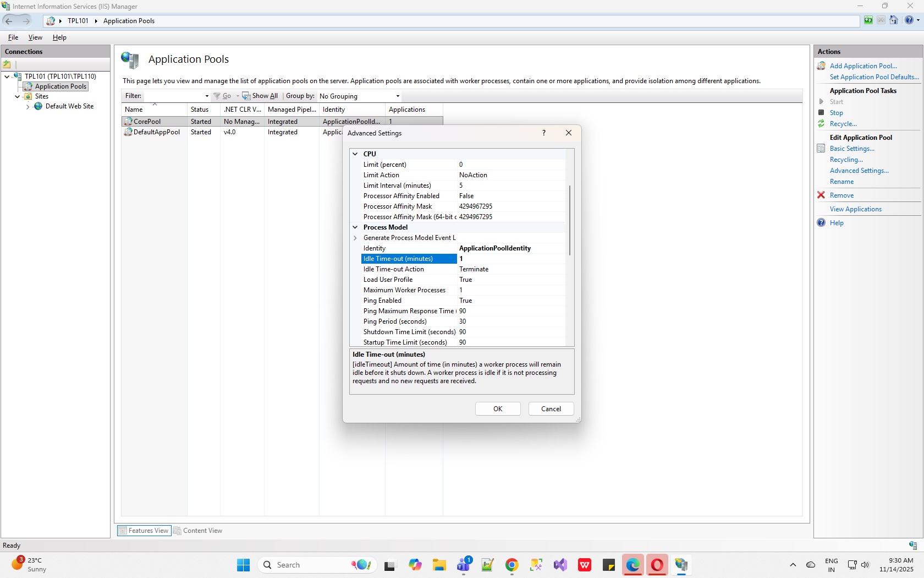The image size is (924, 578).
Task: Click OK in the Advanced Settings dialog
Action: 498,409
